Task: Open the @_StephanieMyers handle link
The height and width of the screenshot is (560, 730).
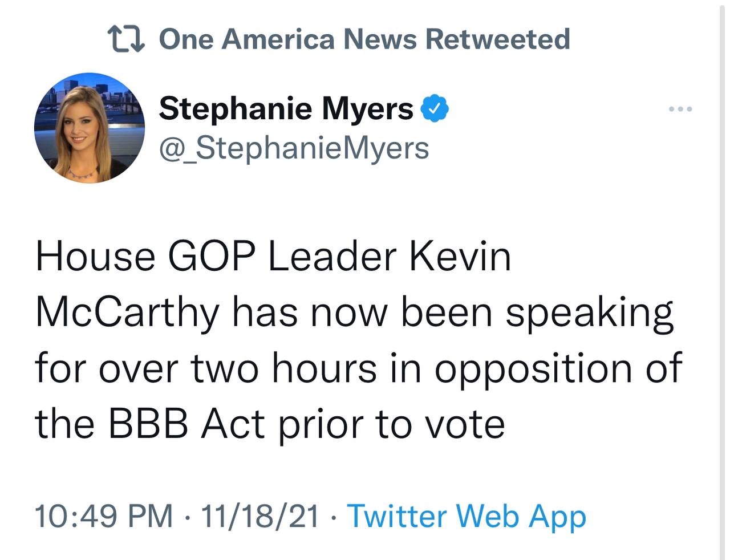Action: pyautogui.click(x=294, y=148)
